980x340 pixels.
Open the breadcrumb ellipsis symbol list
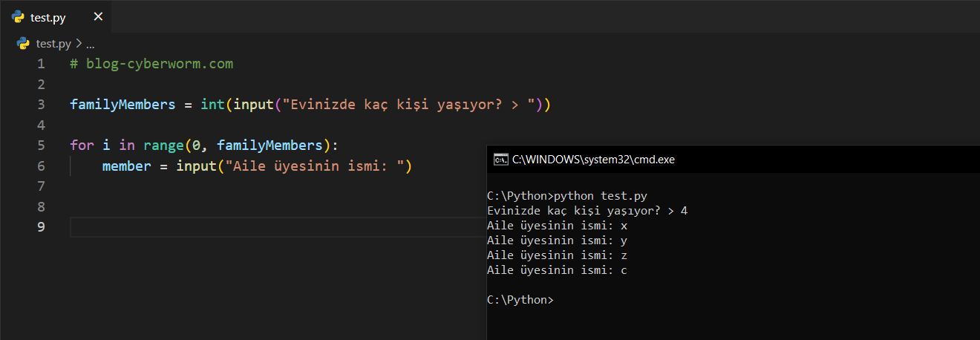click(x=90, y=44)
